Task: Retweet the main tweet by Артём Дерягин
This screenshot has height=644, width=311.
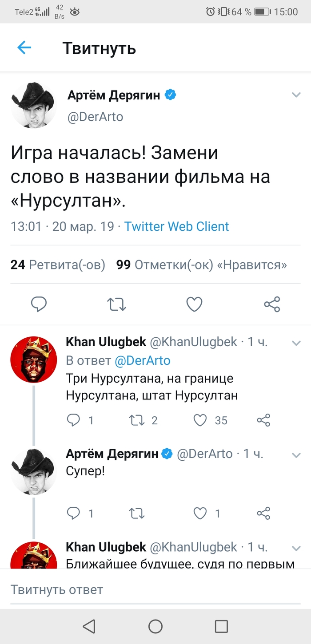Action: click(x=117, y=304)
